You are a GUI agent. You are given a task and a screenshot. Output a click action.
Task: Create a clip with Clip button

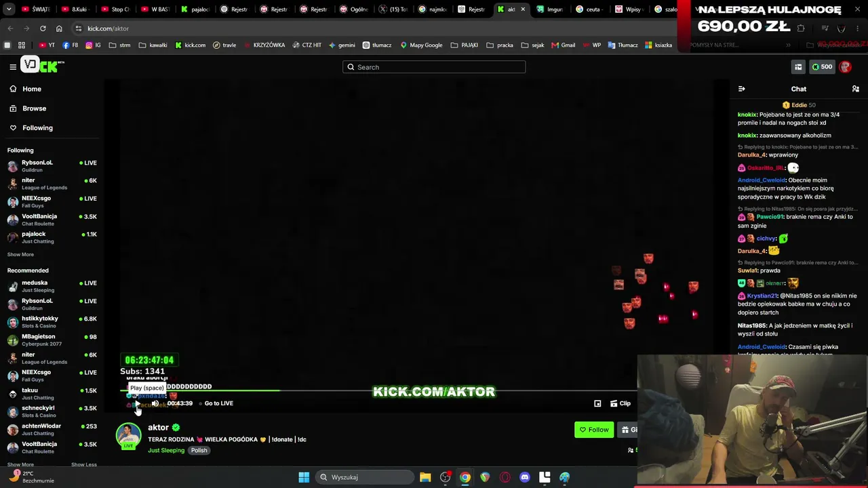(620, 403)
